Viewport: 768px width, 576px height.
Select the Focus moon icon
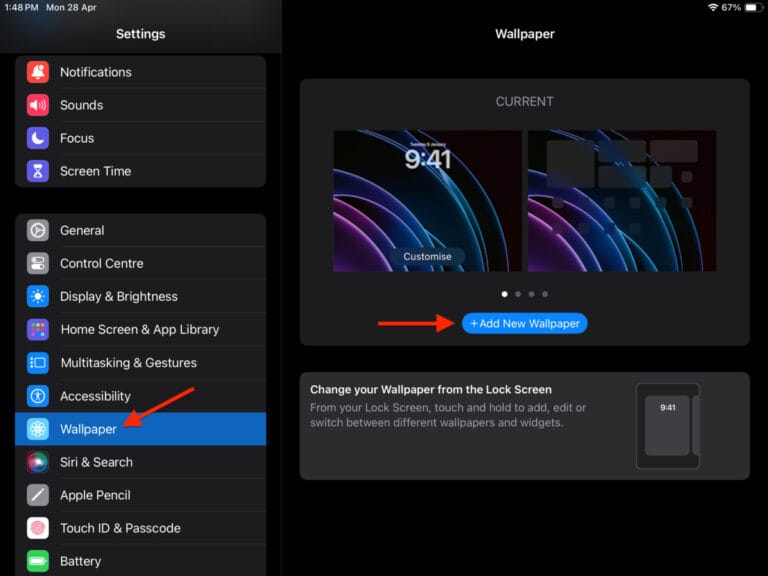click(x=38, y=138)
